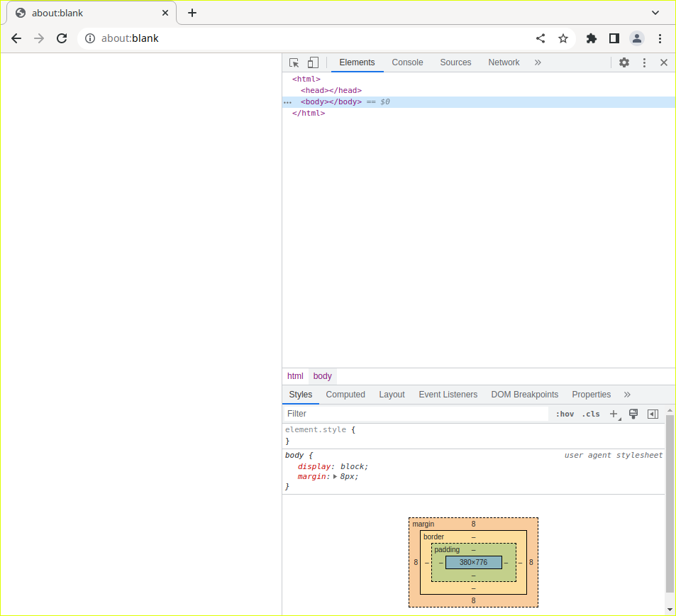Toggle the device toolbar icon
Image resolution: width=676 pixels, height=616 pixels.
coord(313,62)
